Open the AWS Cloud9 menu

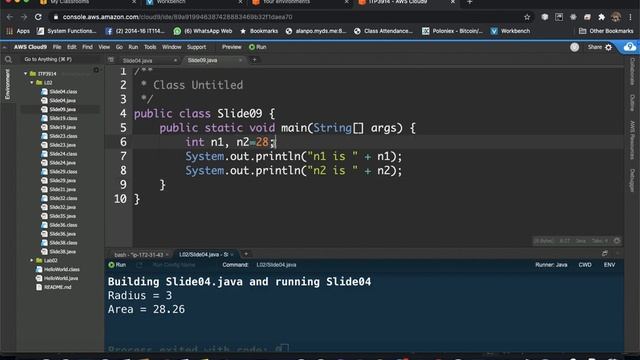(x=30, y=47)
